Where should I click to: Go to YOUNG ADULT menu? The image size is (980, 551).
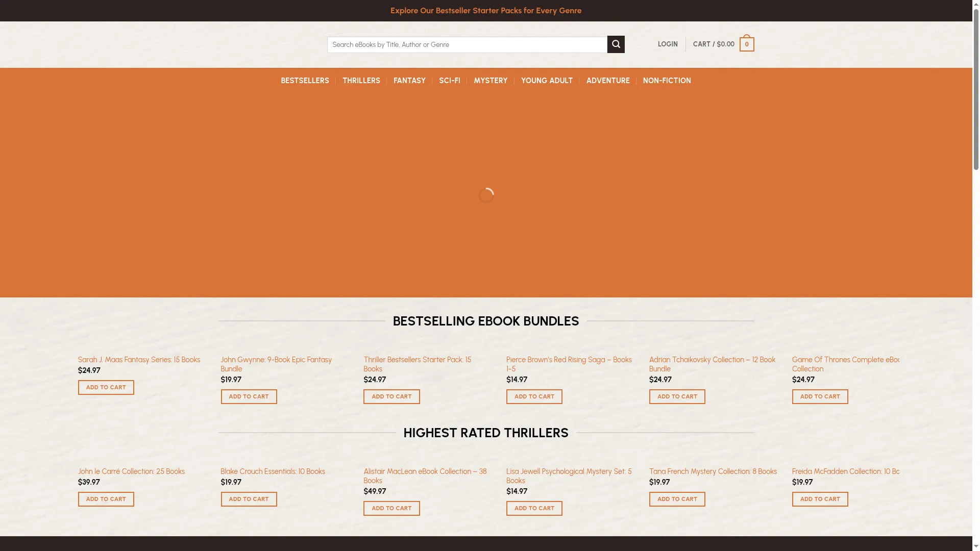coord(547,81)
